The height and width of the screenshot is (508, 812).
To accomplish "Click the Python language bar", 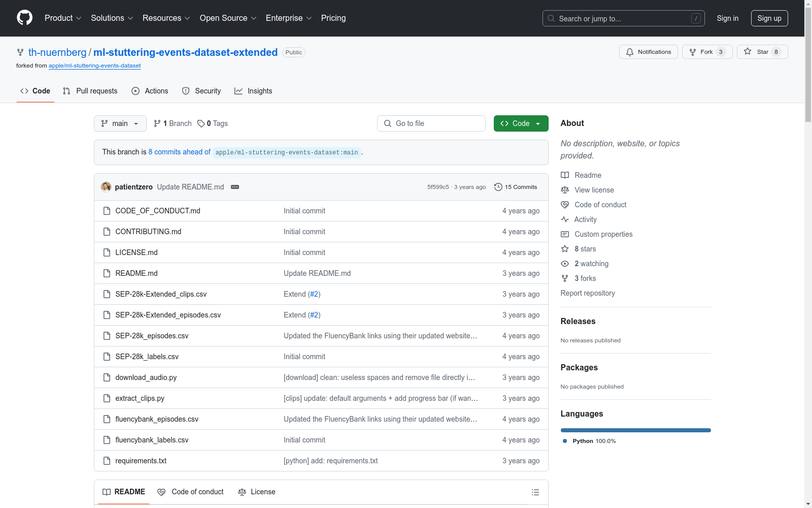I will coord(636,430).
